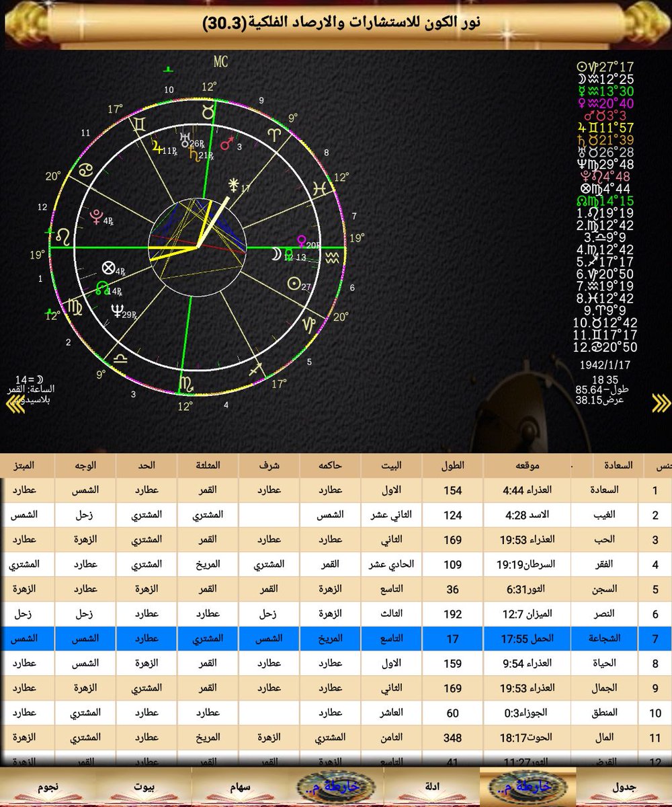Click position cell الحوت18:17
672x807 pixels.
coord(528,737)
